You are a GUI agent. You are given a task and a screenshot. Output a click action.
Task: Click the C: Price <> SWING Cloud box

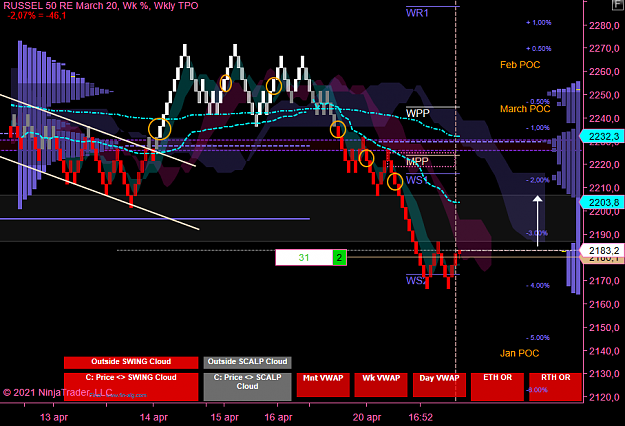pyautogui.click(x=131, y=387)
